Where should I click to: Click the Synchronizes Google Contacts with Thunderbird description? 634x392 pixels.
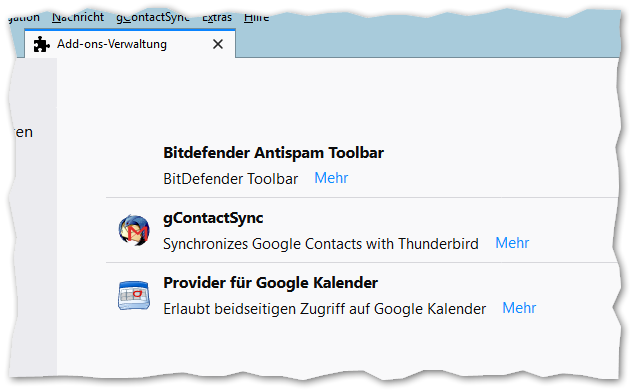point(321,244)
